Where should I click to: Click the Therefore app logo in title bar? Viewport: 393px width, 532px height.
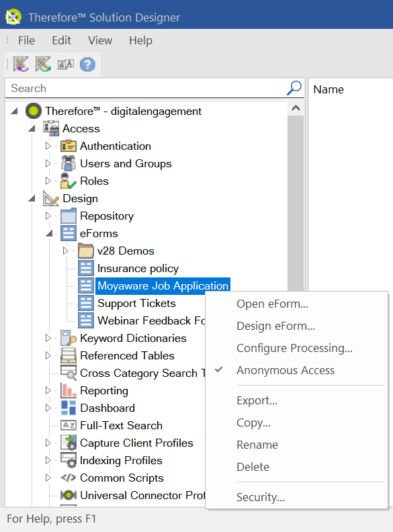[13, 17]
